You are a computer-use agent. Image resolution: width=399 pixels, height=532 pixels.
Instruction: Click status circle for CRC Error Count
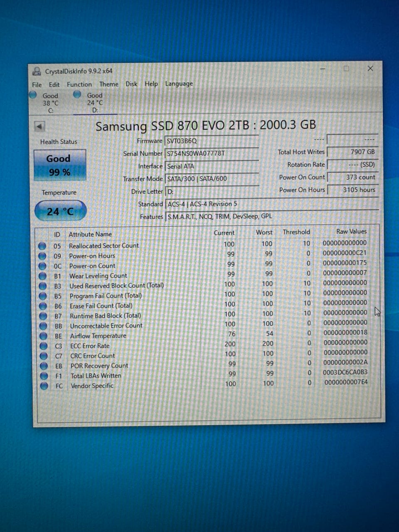44,356
